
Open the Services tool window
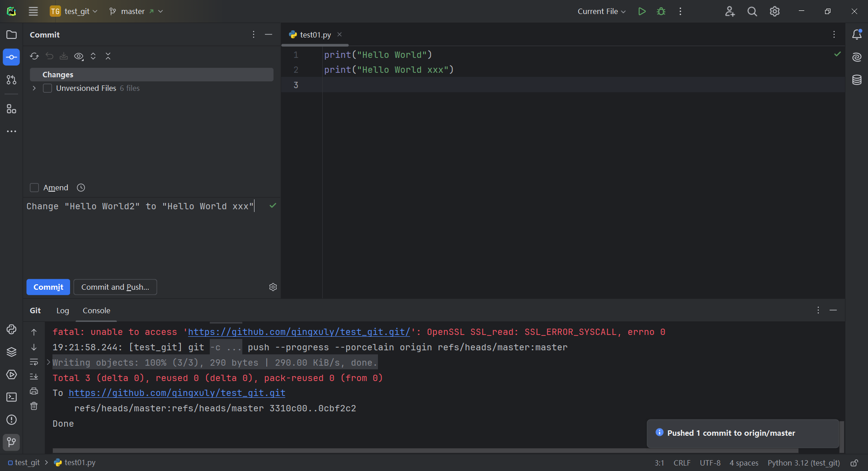click(11, 375)
